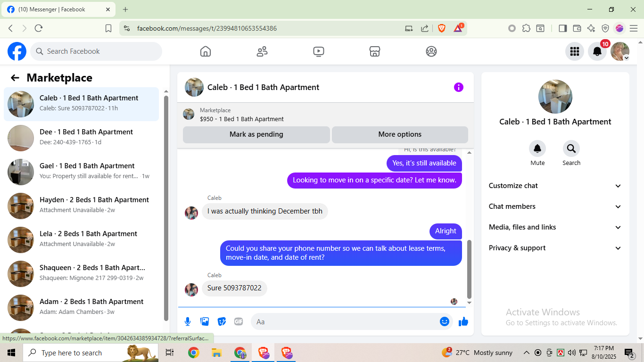Open Hayden 2 Beds 1 Bath conversation
This screenshot has width=644, height=362.
[x=81, y=206]
